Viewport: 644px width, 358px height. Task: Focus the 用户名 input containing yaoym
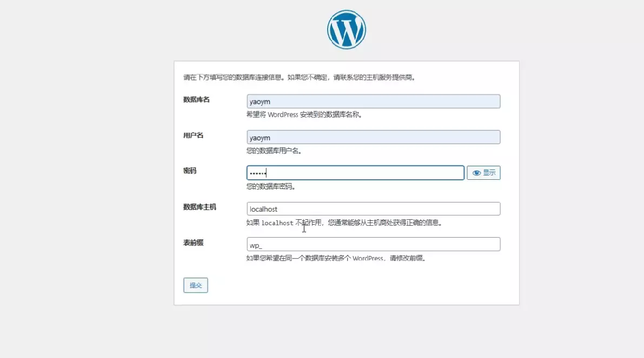click(373, 137)
